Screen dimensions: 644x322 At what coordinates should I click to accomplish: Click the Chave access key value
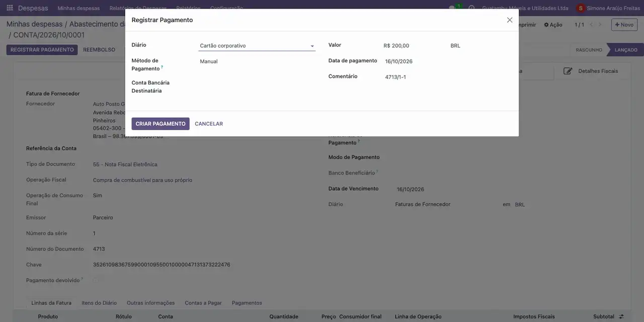[x=162, y=265]
